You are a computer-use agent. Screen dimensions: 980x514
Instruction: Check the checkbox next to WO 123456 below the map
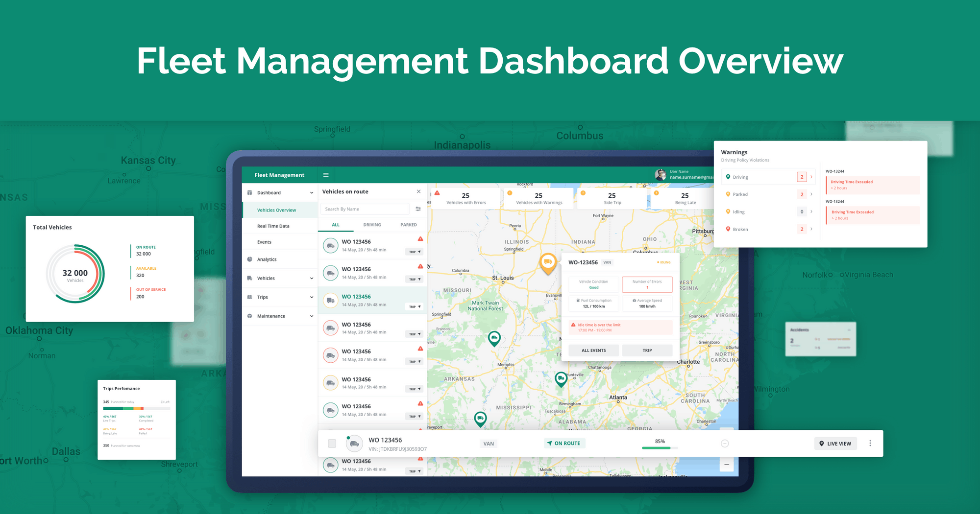332,443
